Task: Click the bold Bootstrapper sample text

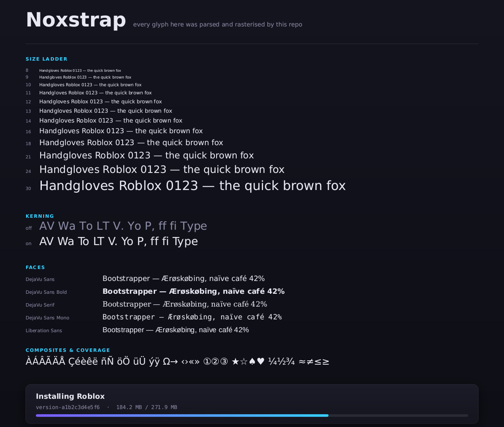Action: (193, 292)
